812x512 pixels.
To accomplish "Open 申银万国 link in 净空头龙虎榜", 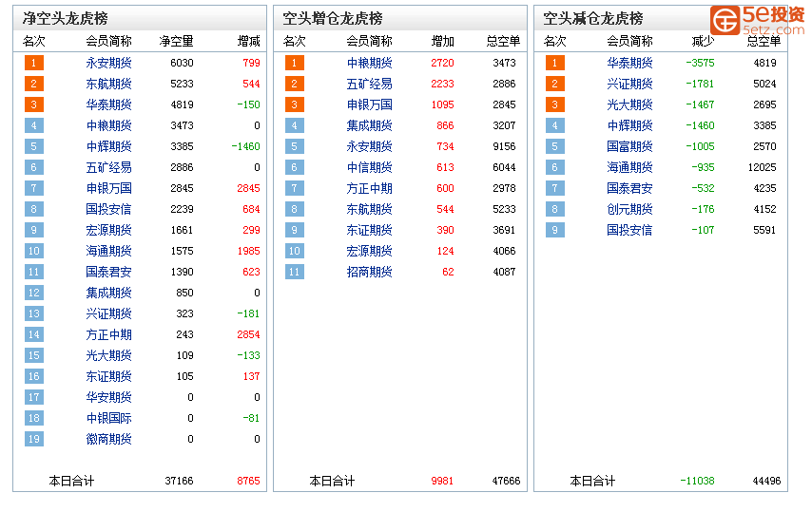I will click(108, 188).
